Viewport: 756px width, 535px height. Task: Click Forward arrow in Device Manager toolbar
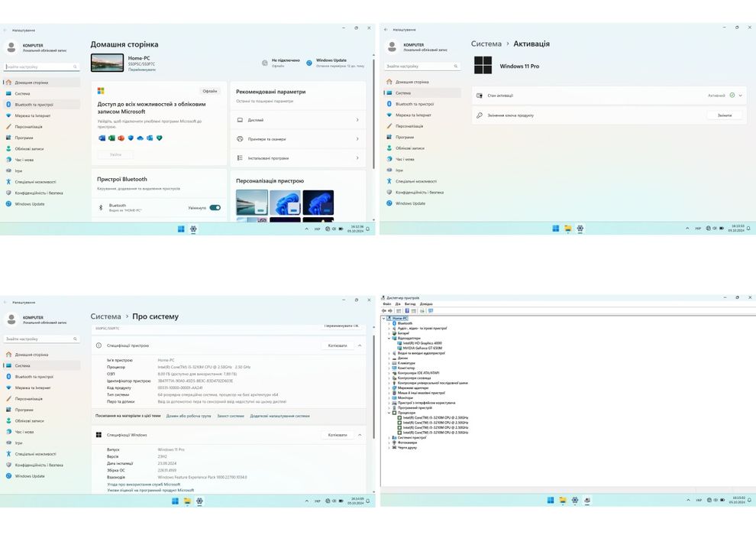390,310
